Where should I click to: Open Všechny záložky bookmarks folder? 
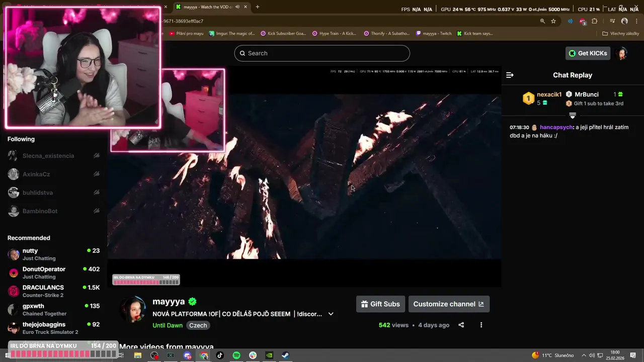[x=620, y=34]
